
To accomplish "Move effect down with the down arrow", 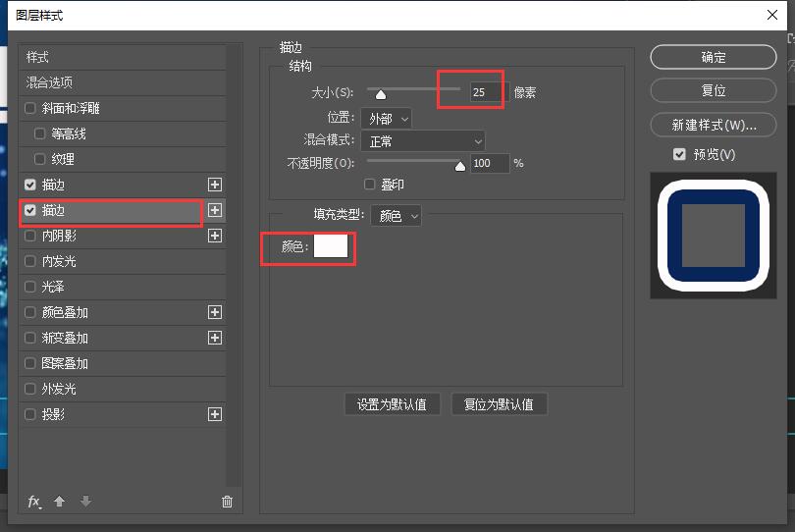I will point(85,502).
